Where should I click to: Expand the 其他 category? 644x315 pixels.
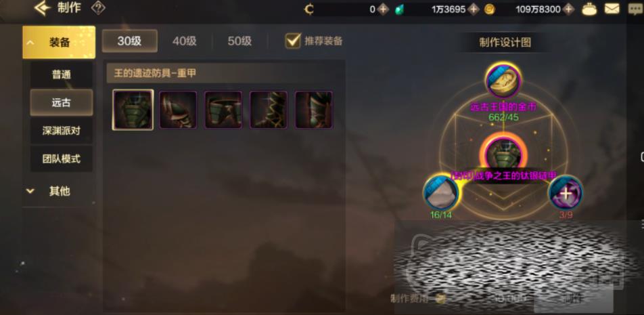(59, 191)
